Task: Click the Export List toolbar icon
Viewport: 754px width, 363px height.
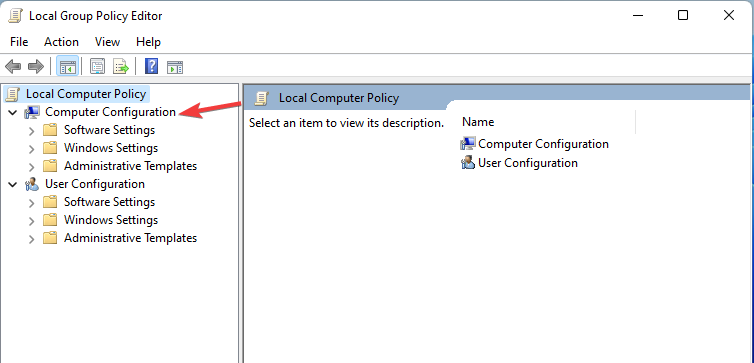Action: [x=121, y=66]
